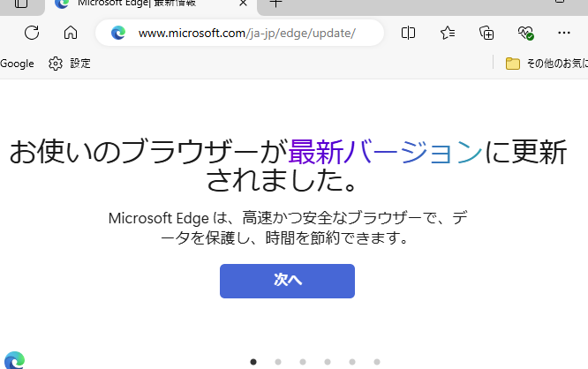
Task: Click the Edge logo at page bottom-left
Action: [x=14, y=360]
